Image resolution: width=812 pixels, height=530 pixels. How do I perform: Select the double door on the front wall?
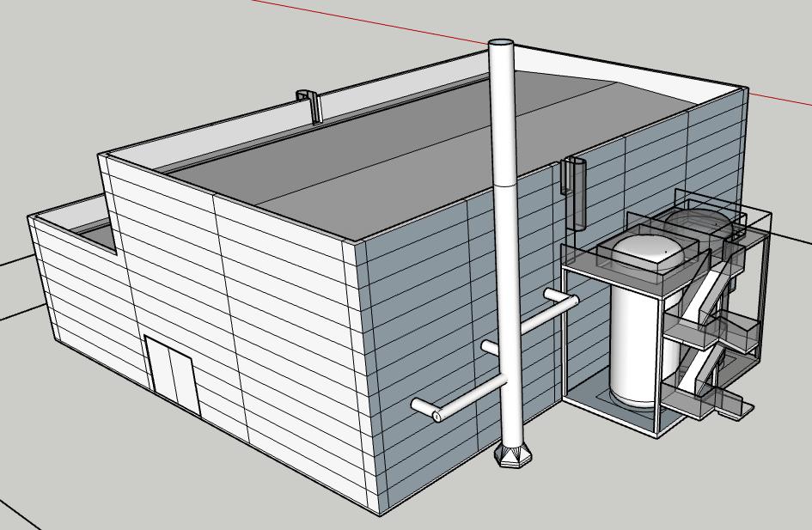point(174,375)
